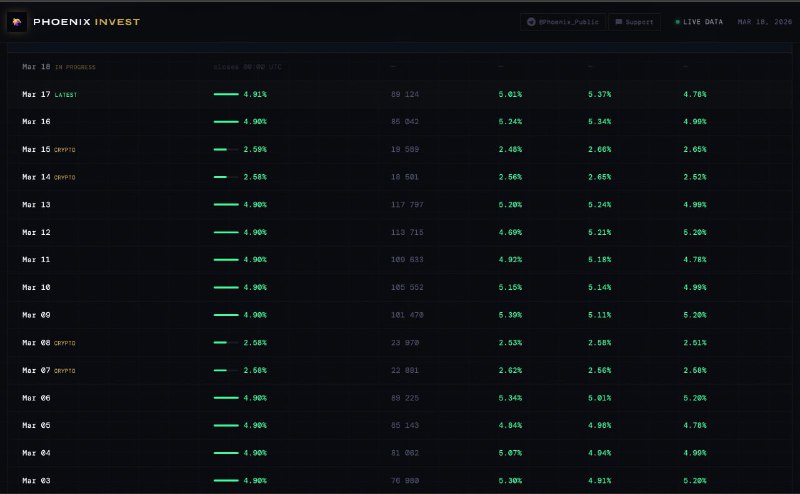Click the Mar 15 CRYPTO progress bar
Image resolution: width=800 pixels, height=494 pixels.
coord(226,150)
